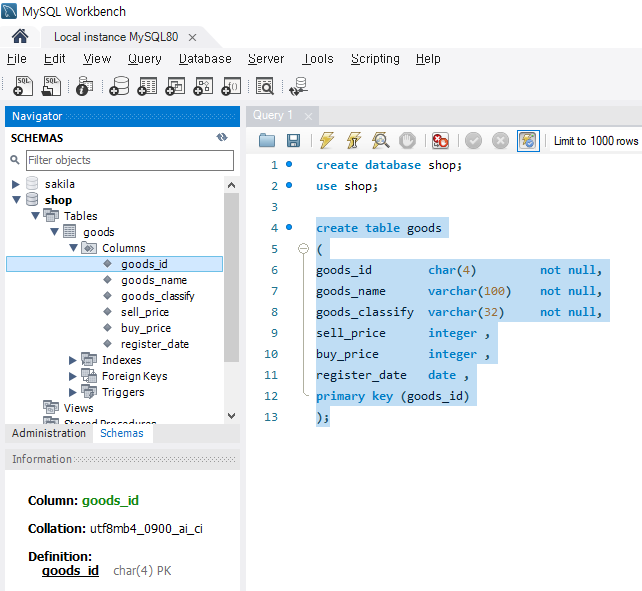
Task: Select the Local instance MySQL80 tab
Action: pos(116,37)
